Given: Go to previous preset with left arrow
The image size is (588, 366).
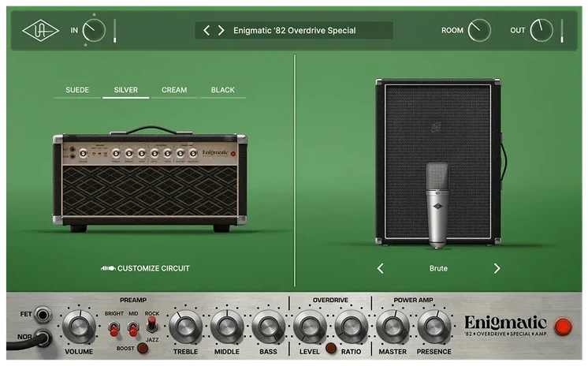Looking at the screenshot, I should coord(207,31).
